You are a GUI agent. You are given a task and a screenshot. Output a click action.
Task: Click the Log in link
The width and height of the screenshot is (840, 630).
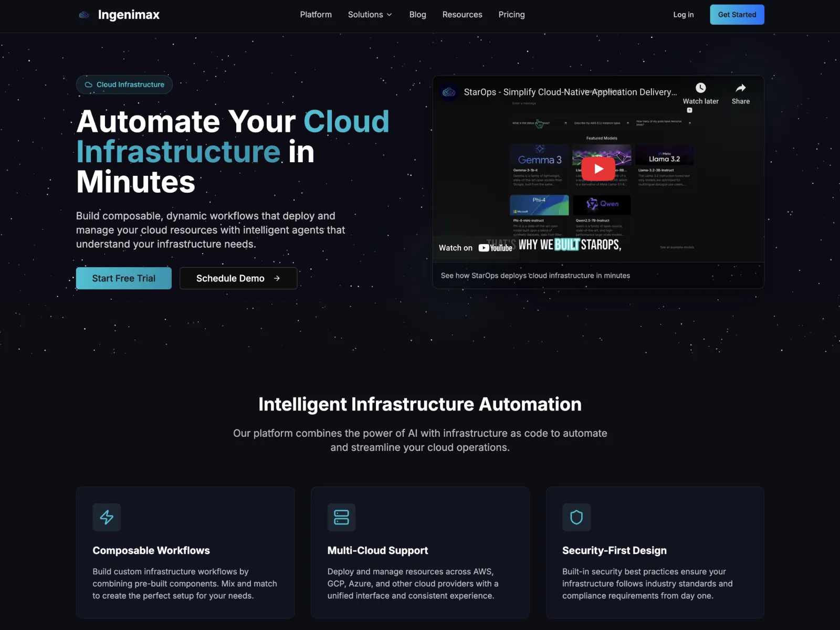click(x=683, y=15)
